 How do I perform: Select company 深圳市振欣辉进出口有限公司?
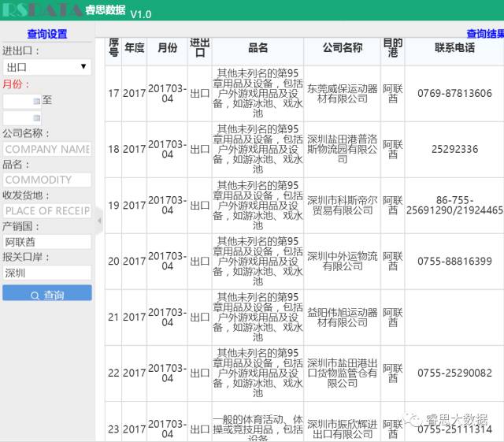pyautogui.click(x=343, y=429)
